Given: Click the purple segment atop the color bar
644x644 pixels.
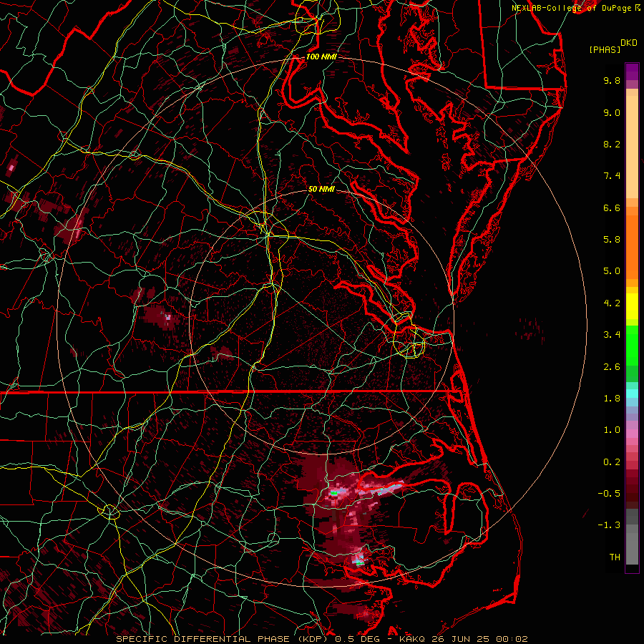Looking at the screenshot, I should pyautogui.click(x=632, y=72).
